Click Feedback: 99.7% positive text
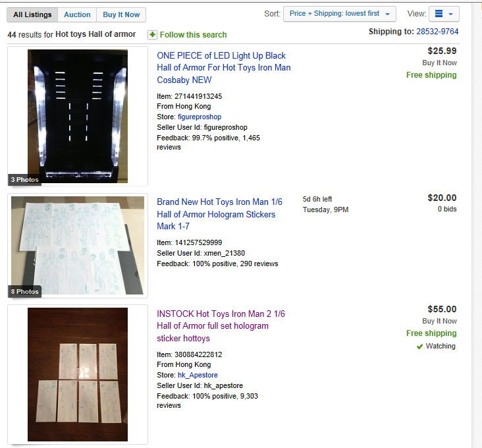482x448 pixels. pos(208,142)
